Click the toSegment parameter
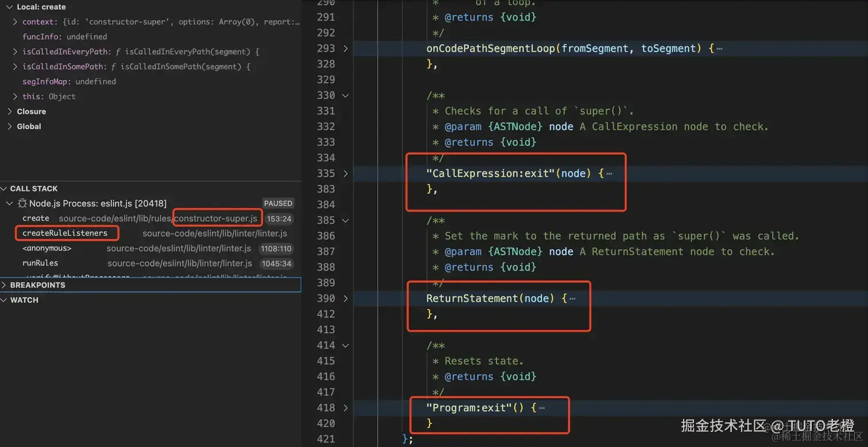This screenshot has width=868, height=447. [x=668, y=48]
